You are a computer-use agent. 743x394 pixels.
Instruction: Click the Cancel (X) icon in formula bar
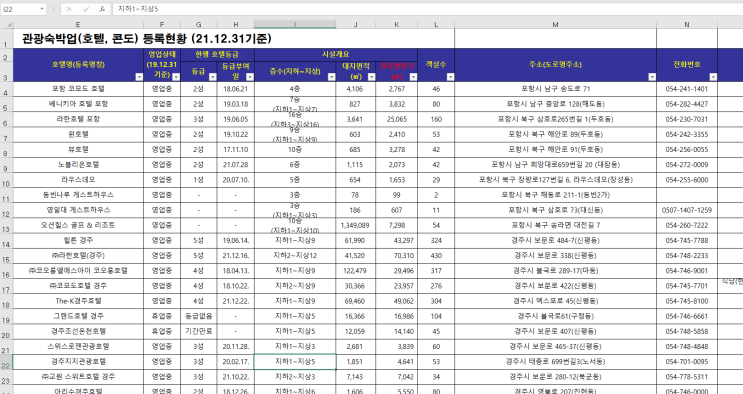point(69,9)
